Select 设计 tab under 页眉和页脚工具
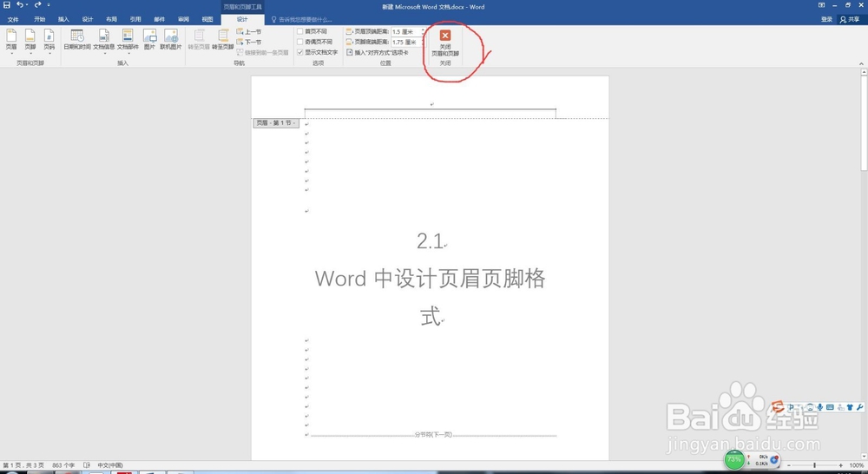Screen dimensions: 868x474 [x=242, y=19]
